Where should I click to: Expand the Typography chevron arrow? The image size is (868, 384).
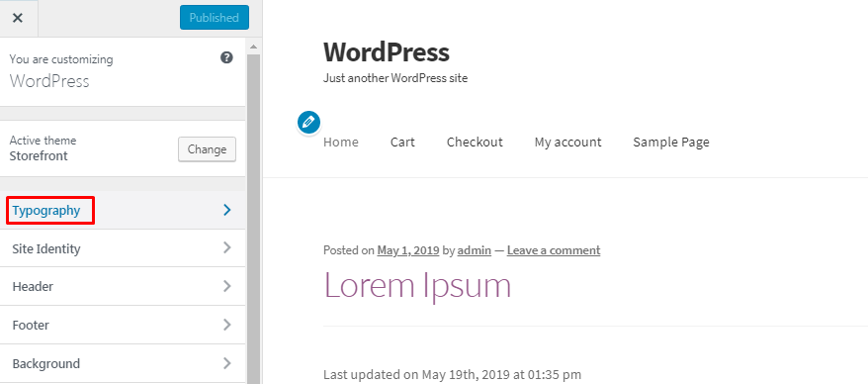tap(227, 210)
